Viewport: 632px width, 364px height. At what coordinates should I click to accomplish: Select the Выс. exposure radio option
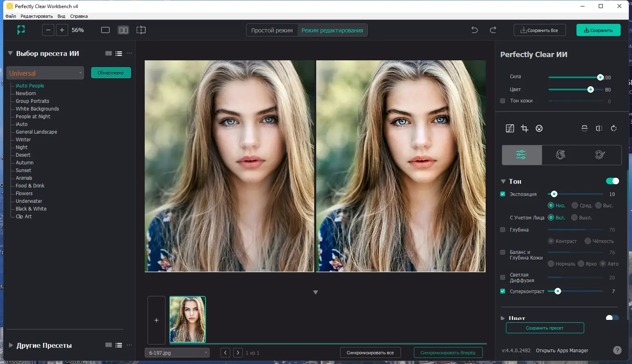pos(598,205)
